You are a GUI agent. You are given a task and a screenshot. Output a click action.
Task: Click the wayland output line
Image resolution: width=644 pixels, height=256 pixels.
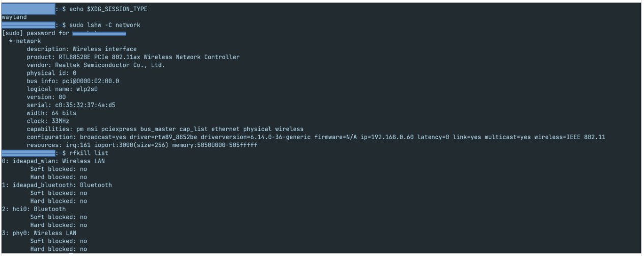[x=14, y=17]
